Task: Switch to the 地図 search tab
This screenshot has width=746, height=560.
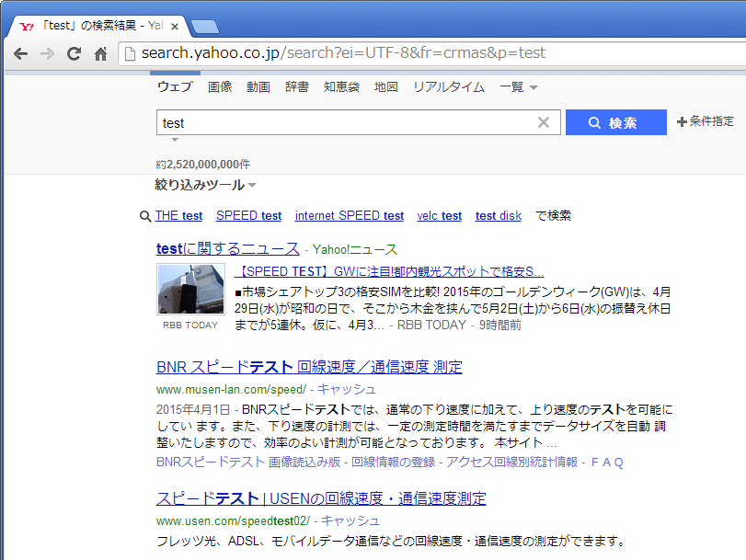Action: pos(385,86)
